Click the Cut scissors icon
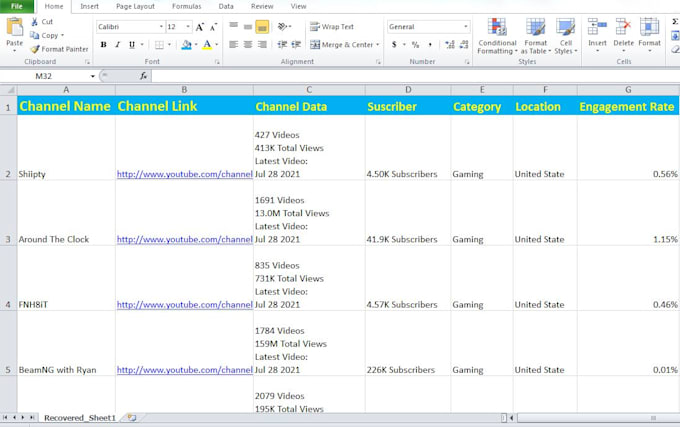Screen dimensions: 680x427 (x=34, y=22)
